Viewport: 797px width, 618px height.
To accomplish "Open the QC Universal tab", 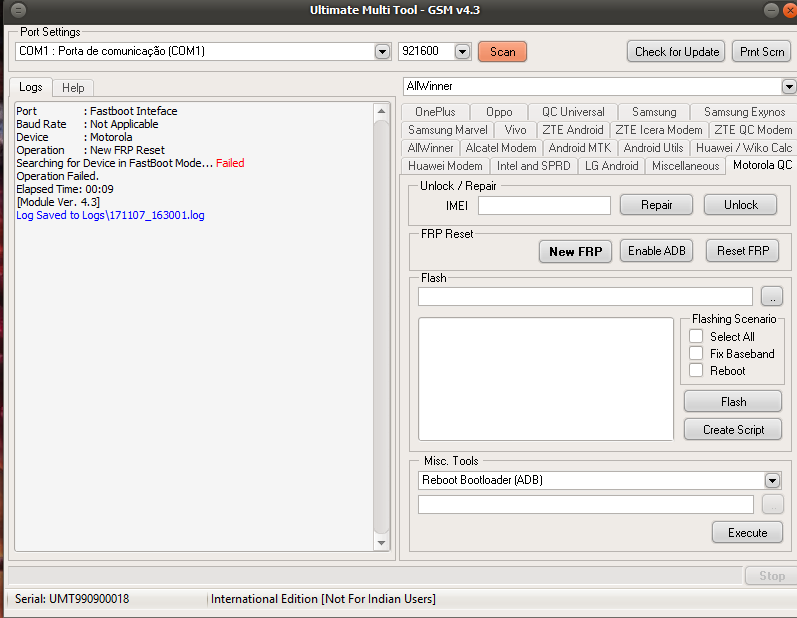I will pyautogui.click(x=573, y=112).
